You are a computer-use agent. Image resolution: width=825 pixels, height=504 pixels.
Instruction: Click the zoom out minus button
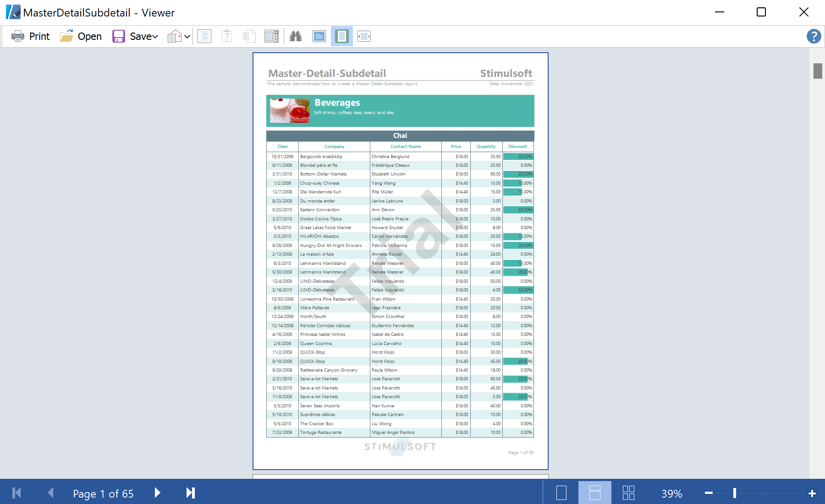point(709,493)
